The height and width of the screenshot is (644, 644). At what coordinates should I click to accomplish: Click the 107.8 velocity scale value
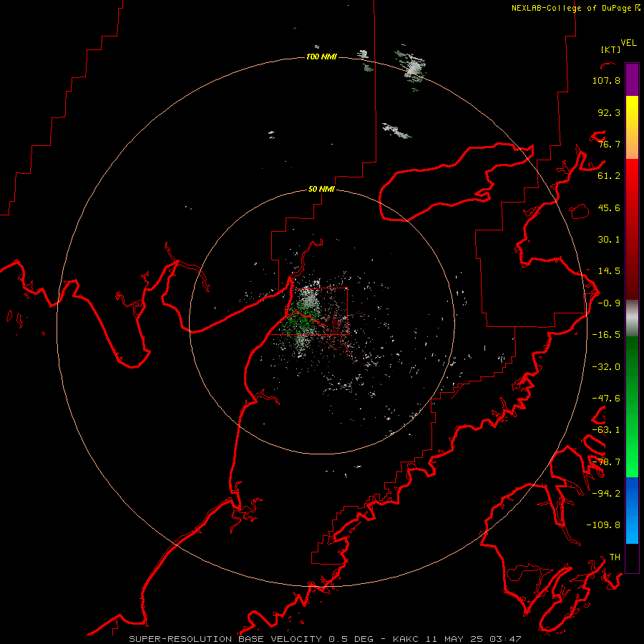[606, 80]
